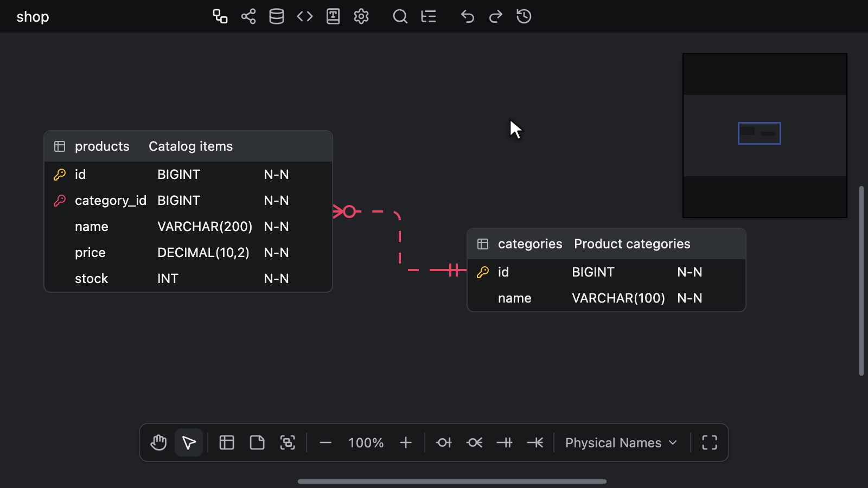Select the zero-or-many relationship tool
Image resolution: width=868 pixels, height=488 pixels.
[474, 442]
